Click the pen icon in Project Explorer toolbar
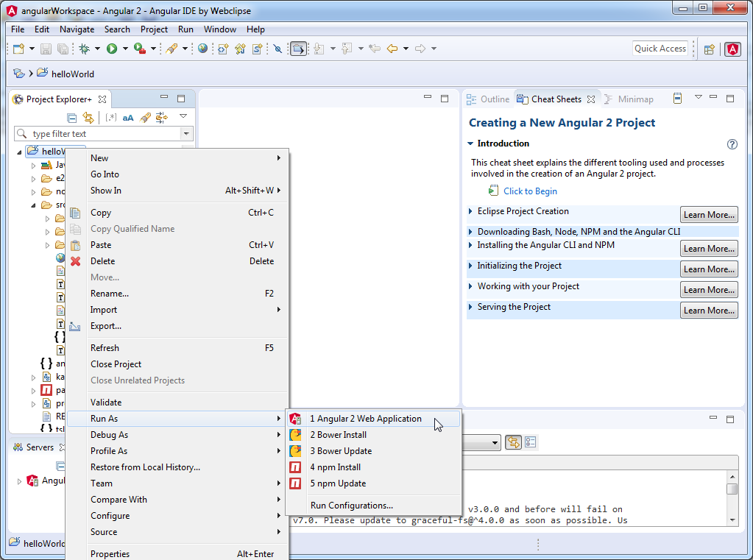753x560 pixels. 145,118
